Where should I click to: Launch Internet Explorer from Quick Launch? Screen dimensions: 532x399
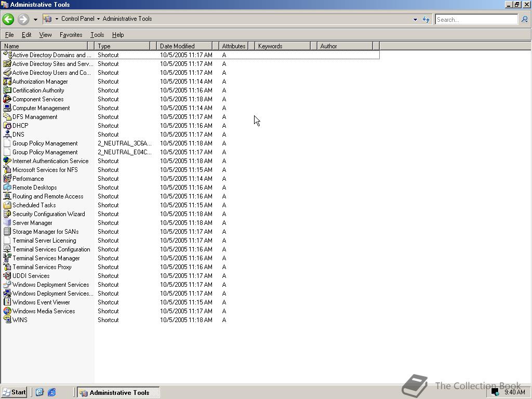click(x=51, y=392)
